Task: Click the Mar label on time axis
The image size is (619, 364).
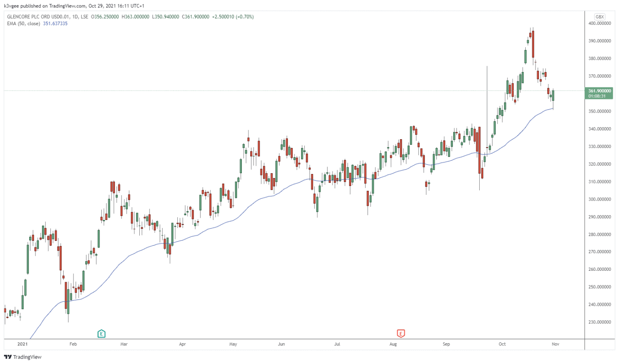Action: click(x=124, y=343)
